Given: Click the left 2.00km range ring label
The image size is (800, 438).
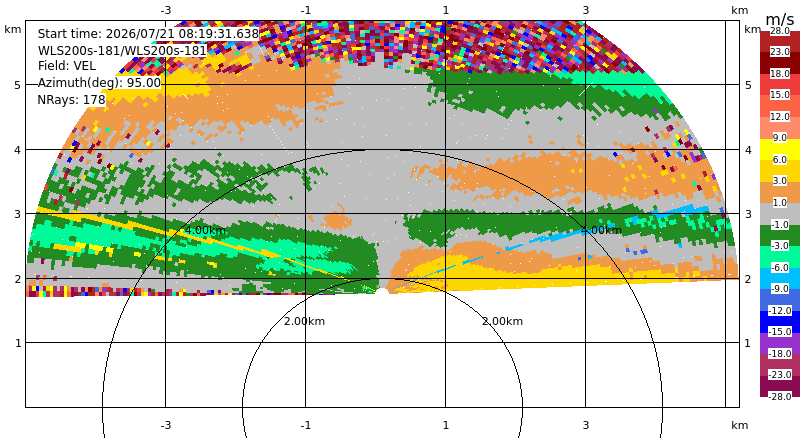Looking at the screenshot, I should point(304,321).
